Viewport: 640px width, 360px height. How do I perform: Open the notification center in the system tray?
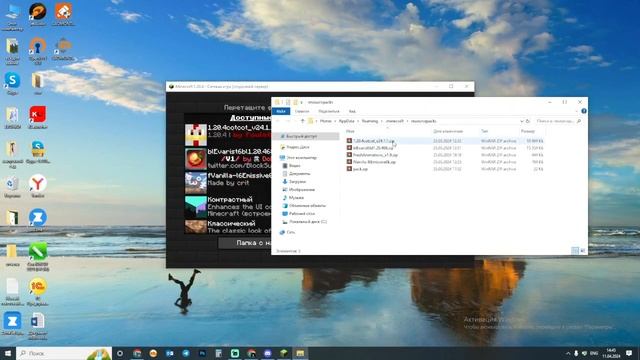[629, 353]
